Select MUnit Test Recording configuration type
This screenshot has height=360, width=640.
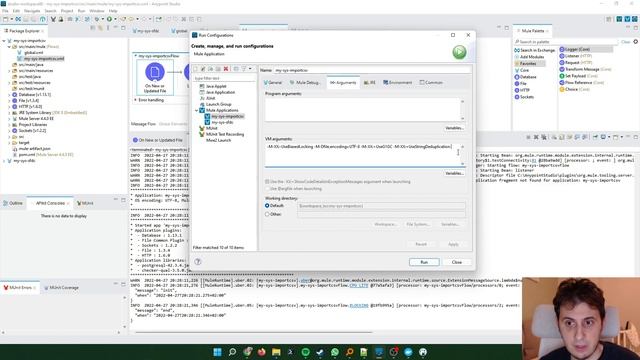click(225, 134)
